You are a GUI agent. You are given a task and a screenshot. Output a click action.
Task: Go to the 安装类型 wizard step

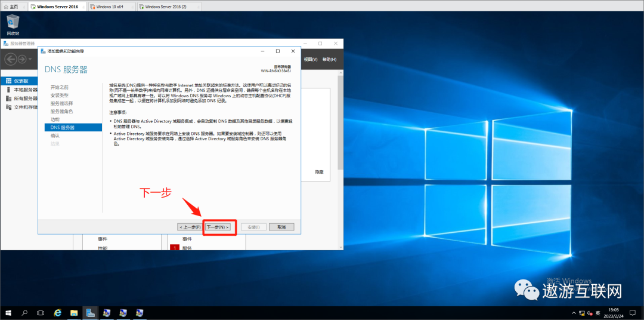click(x=60, y=95)
